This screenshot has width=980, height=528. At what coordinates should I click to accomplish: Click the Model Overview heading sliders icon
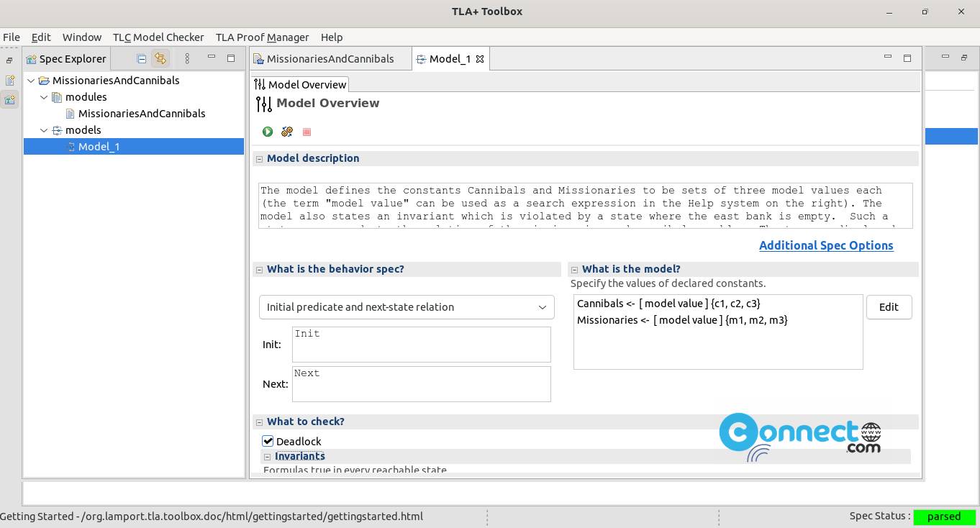pos(264,104)
